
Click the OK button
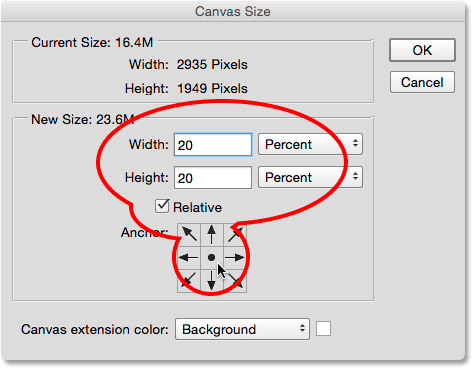422,50
